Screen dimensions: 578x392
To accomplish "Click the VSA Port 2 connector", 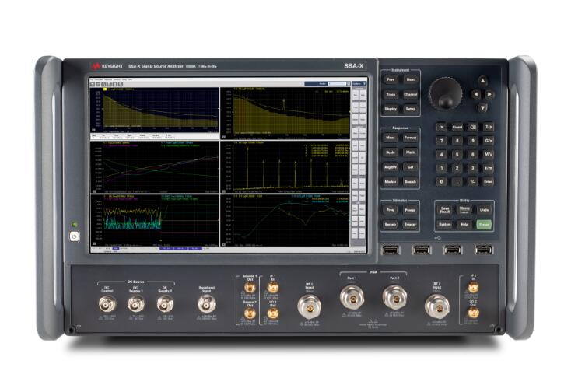I will [394, 298].
